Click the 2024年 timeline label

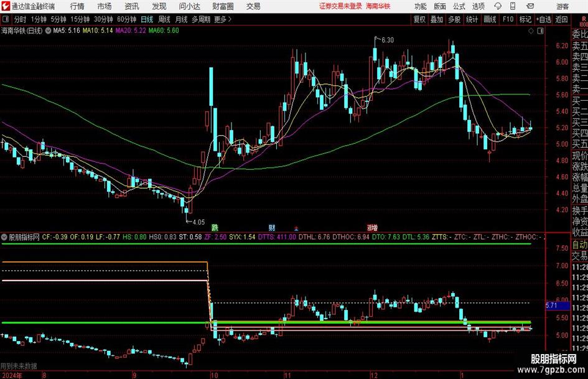click(x=12, y=375)
